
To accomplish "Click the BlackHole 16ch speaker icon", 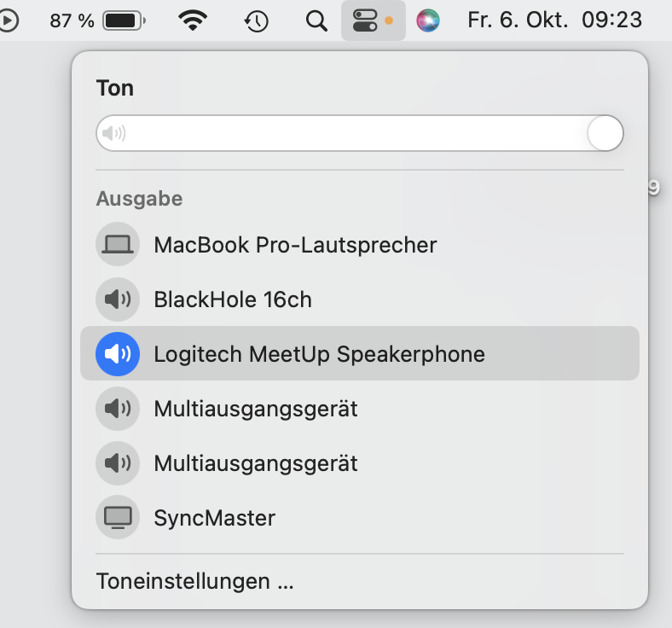I will [118, 299].
